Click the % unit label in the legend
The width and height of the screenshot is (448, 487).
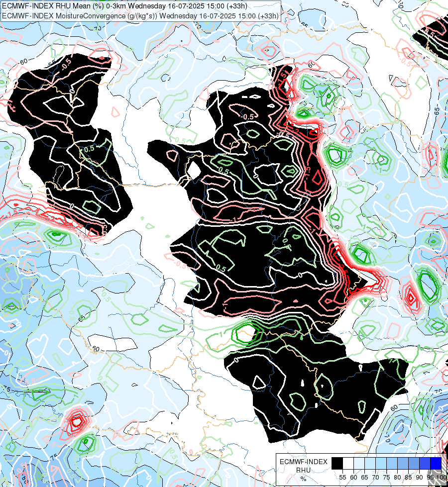pyautogui.click(x=304, y=479)
